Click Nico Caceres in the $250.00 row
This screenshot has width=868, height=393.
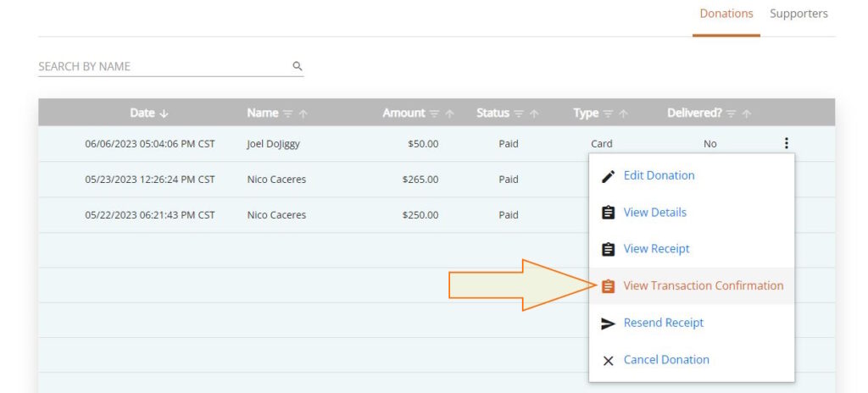click(277, 215)
